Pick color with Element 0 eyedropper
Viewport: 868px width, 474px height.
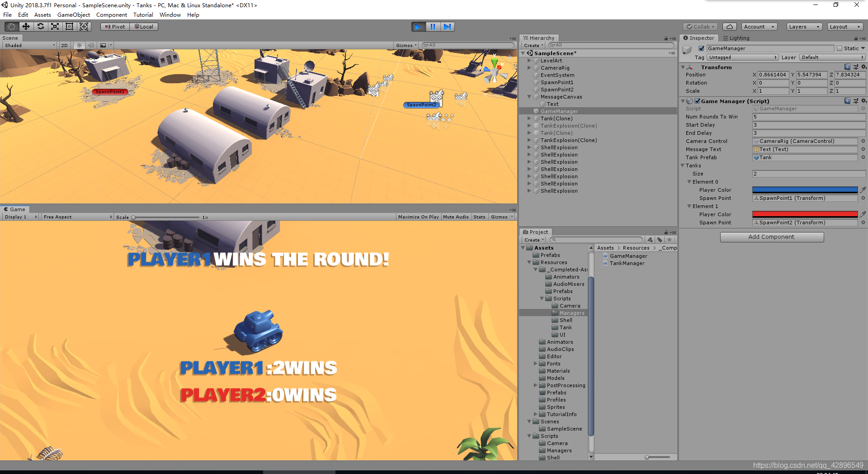tap(863, 190)
